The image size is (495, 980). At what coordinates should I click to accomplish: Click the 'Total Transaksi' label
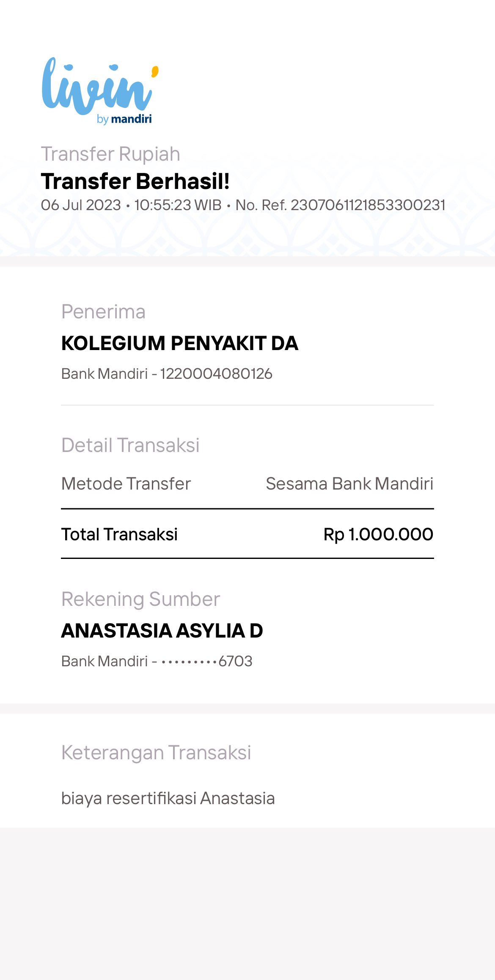[x=119, y=534]
